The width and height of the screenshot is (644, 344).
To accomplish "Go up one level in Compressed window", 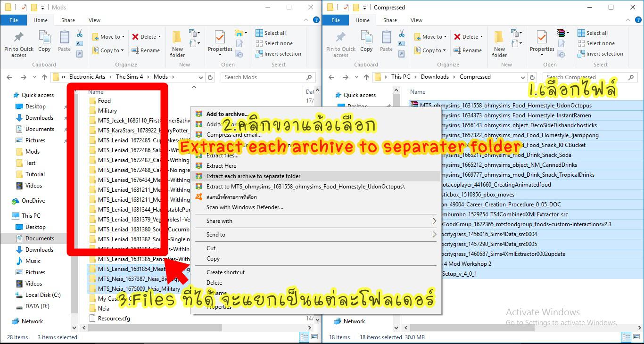I will [366, 77].
